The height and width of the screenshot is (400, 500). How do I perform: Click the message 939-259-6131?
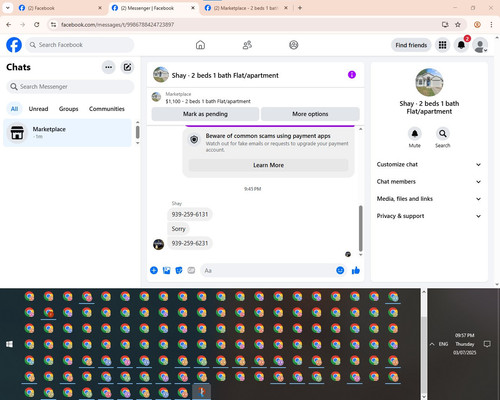(x=190, y=214)
